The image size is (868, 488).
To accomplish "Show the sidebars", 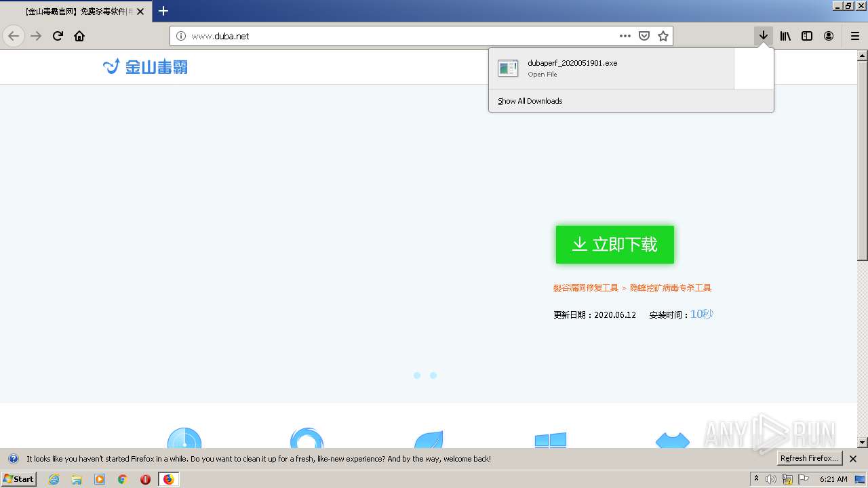I will click(x=807, y=36).
